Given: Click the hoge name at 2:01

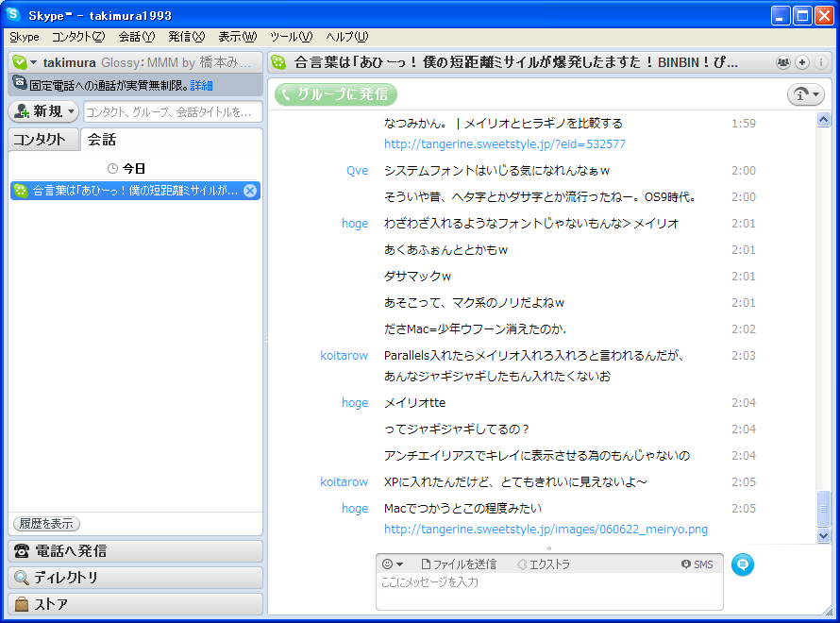Looking at the screenshot, I should pyautogui.click(x=355, y=224).
